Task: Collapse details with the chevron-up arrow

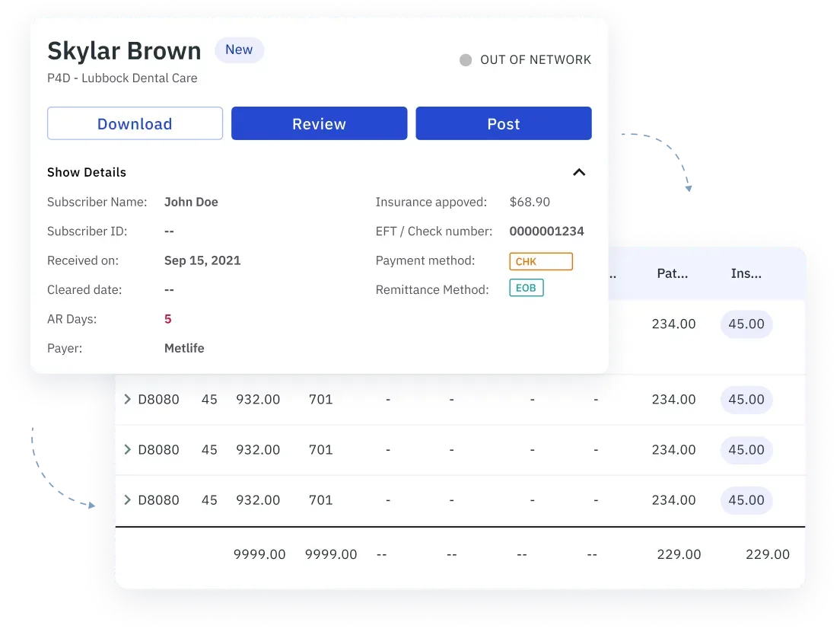Action: point(579,172)
